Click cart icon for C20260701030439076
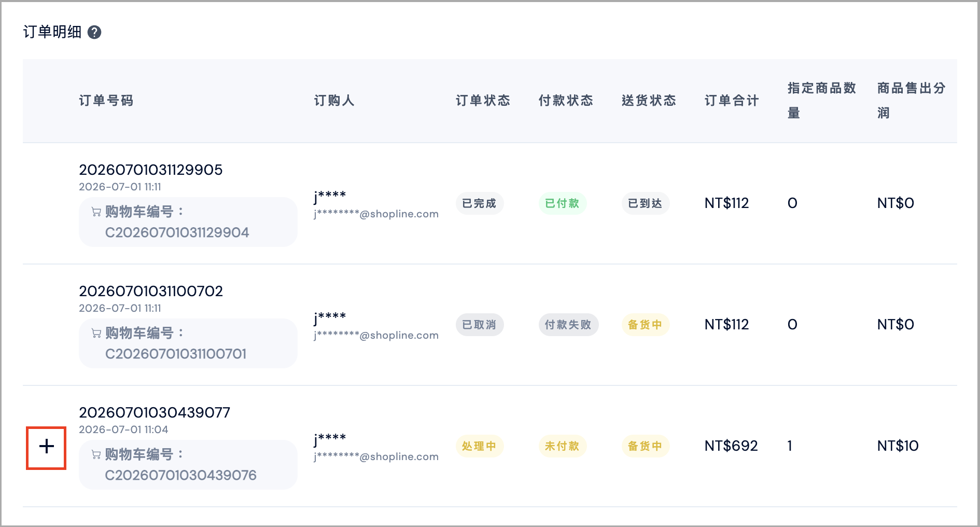This screenshot has height=527, width=980. [96, 454]
